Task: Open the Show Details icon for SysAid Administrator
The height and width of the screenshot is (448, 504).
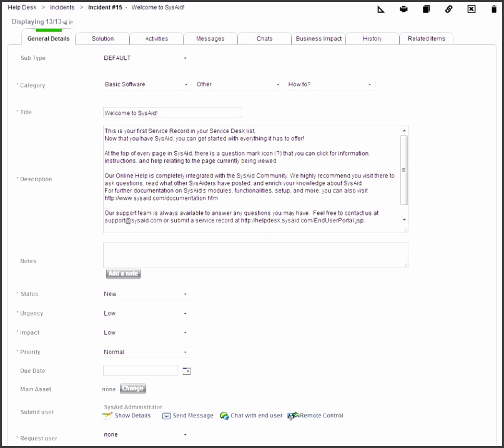Action: (x=107, y=415)
